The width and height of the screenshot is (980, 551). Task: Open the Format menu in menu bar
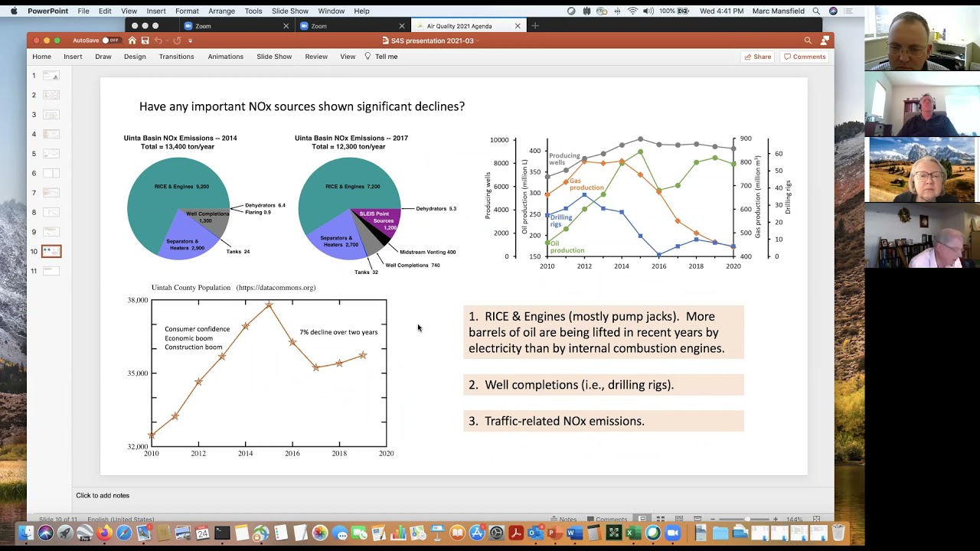[x=187, y=11]
